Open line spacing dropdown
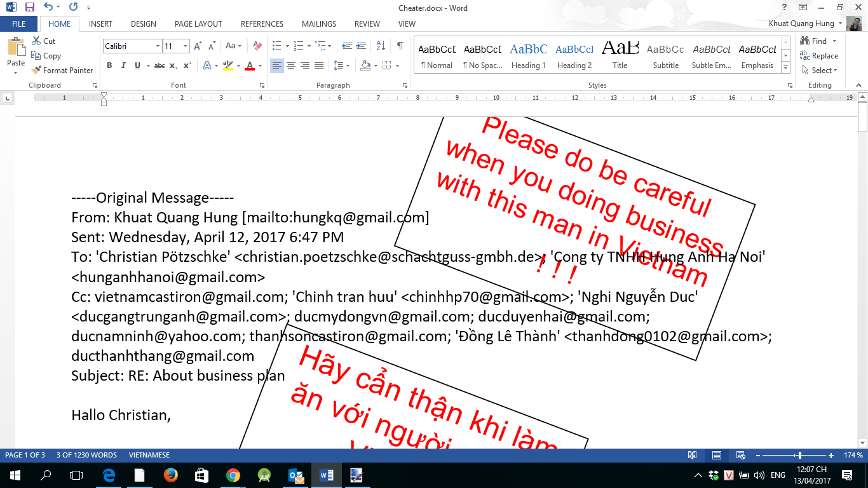The height and width of the screenshot is (488, 868). (x=342, y=65)
